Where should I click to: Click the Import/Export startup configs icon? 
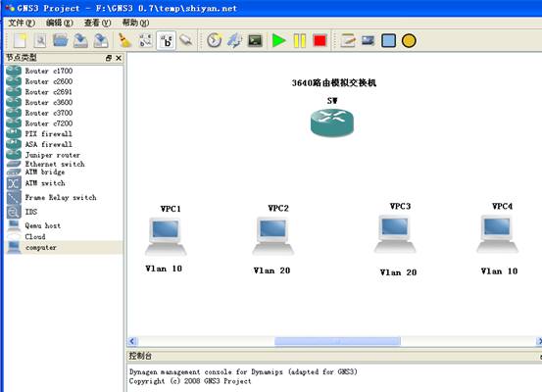point(234,41)
